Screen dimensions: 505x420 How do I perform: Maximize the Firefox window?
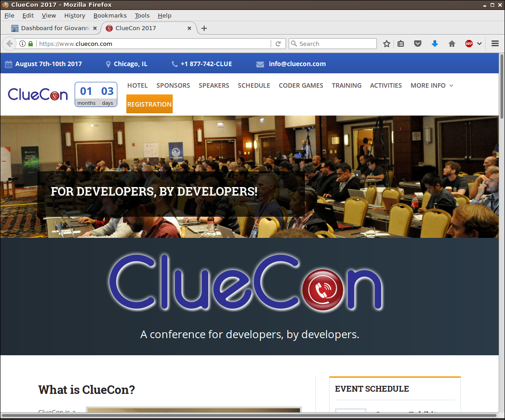click(x=492, y=5)
